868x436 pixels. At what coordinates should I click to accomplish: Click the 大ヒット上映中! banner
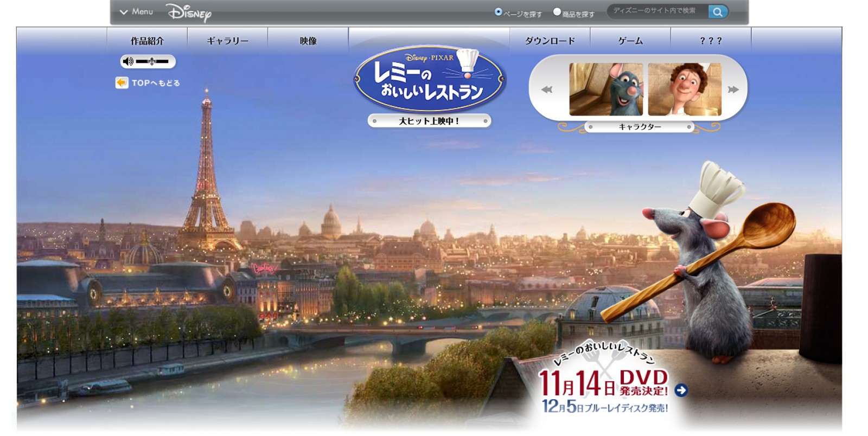tap(429, 121)
